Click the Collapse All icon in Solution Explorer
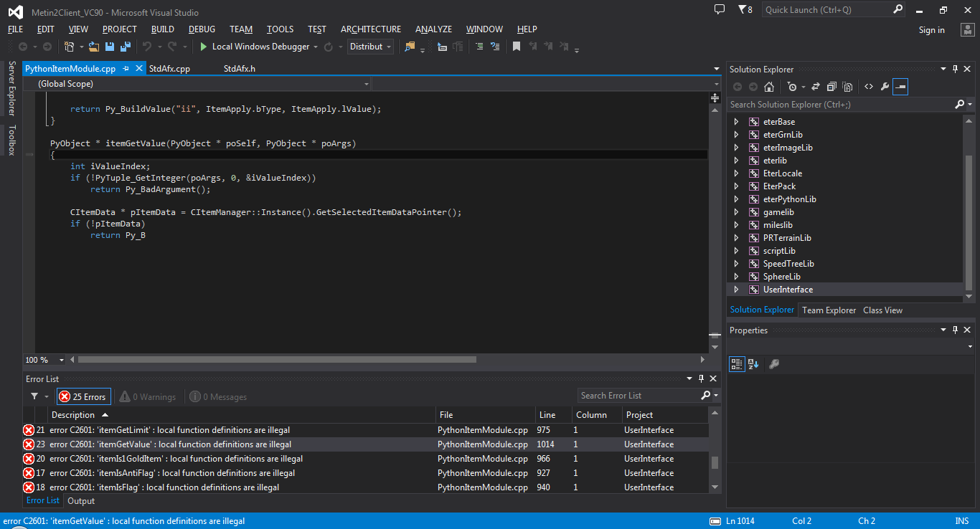The image size is (980, 529). click(831, 87)
